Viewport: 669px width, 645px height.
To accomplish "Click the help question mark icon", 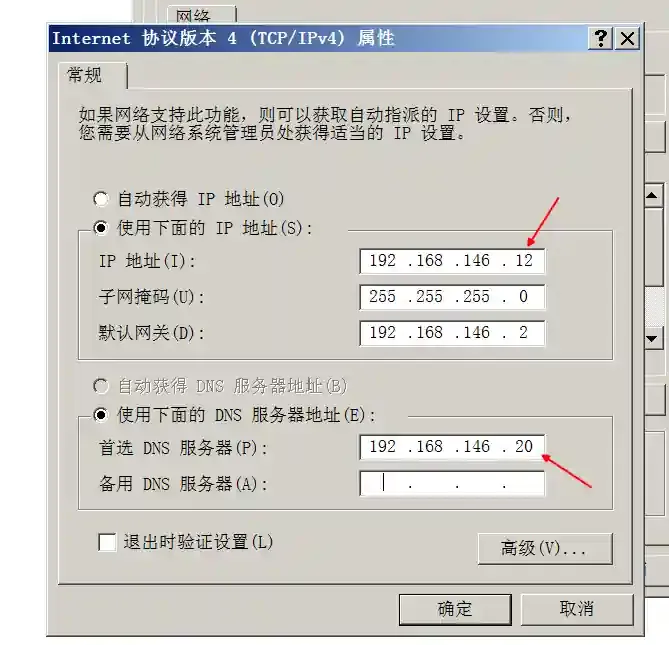I will [x=601, y=38].
